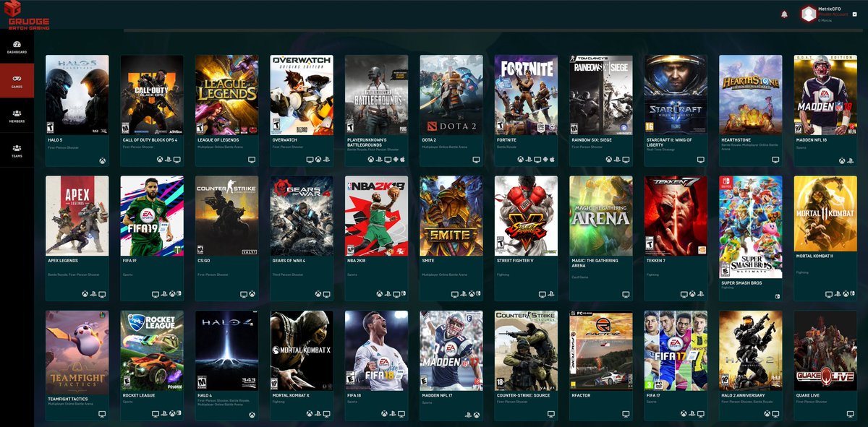
Task: Open the FIFA 18 cover image
Action: (x=376, y=350)
